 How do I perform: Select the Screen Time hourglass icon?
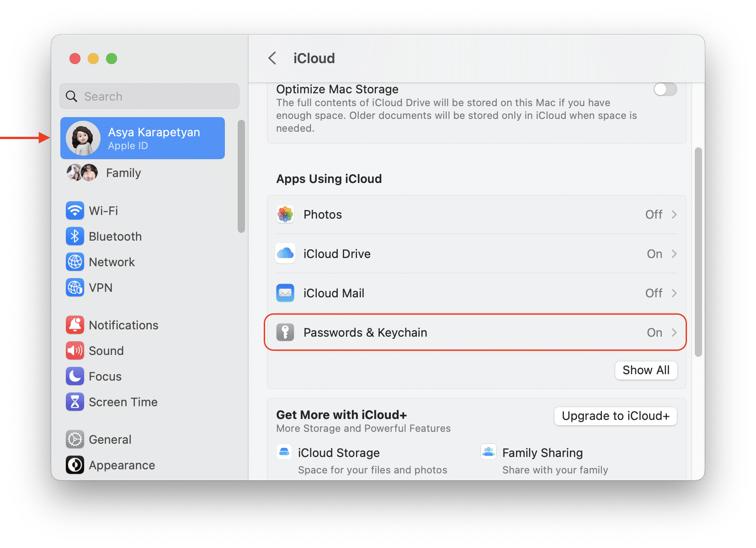(75, 402)
